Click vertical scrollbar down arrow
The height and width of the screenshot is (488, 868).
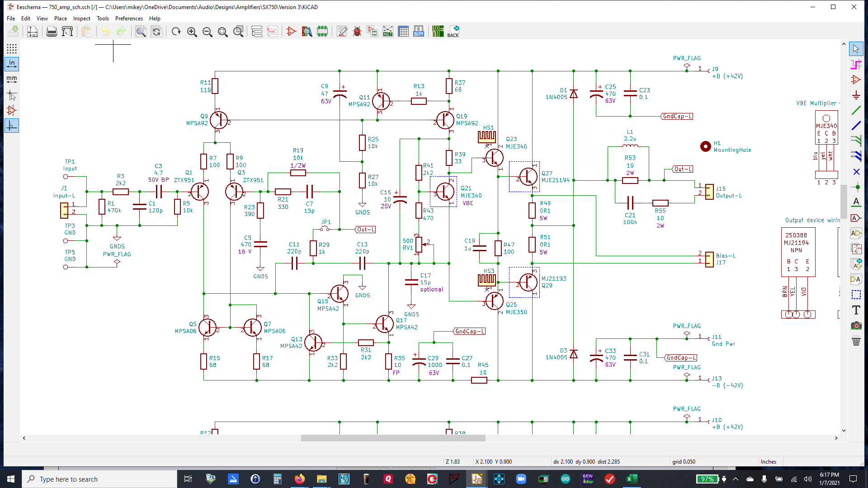pyautogui.click(x=844, y=431)
